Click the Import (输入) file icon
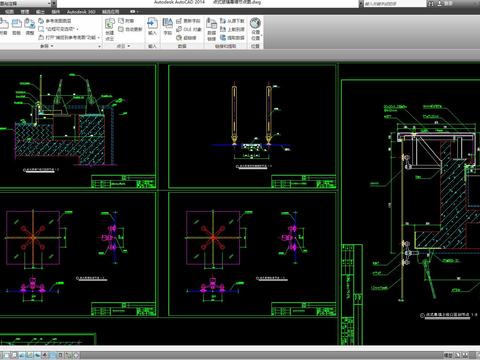This screenshot has width=480, height=360. tap(152, 27)
